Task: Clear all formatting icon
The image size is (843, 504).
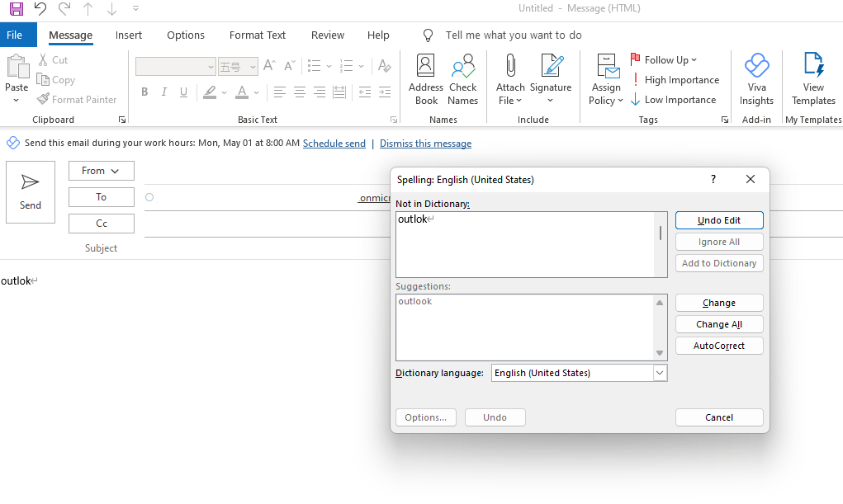Action: click(384, 65)
